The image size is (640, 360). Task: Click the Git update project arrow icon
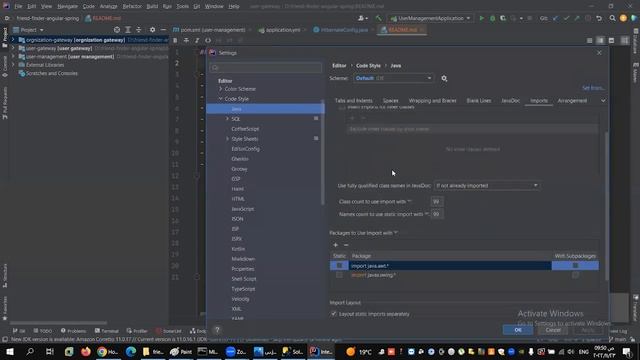click(x=555, y=18)
